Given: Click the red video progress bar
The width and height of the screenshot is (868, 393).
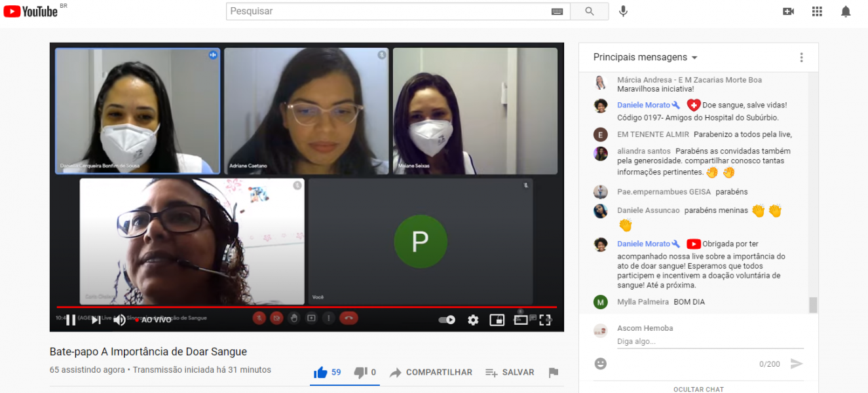Looking at the screenshot, I should (307, 307).
